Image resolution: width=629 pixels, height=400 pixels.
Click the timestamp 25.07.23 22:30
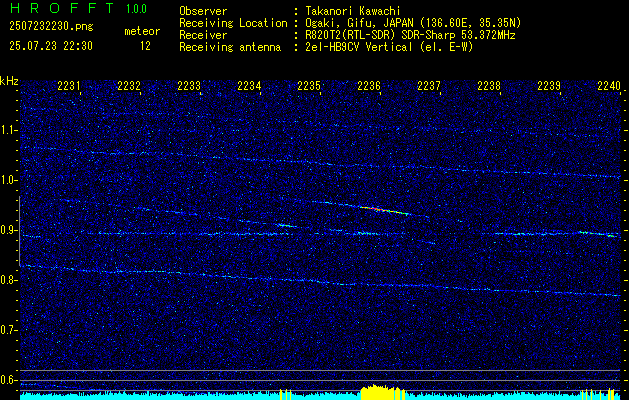click(x=51, y=46)
